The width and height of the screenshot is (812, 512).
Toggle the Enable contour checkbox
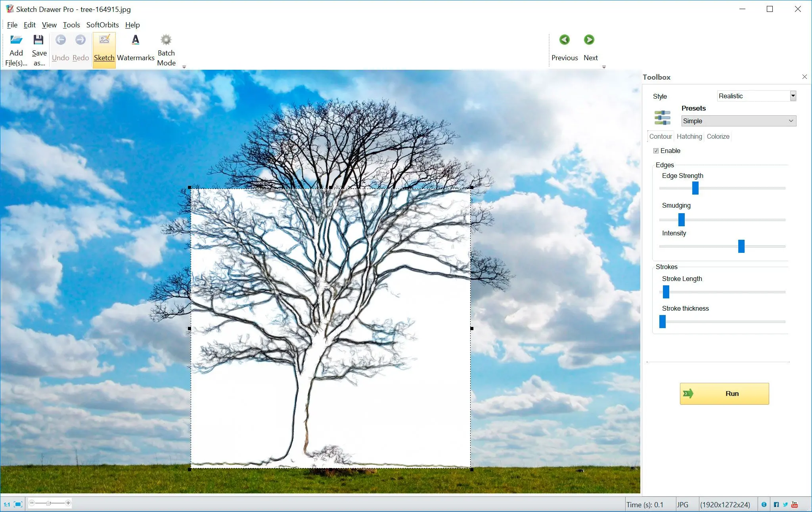(x=657, y=151)
